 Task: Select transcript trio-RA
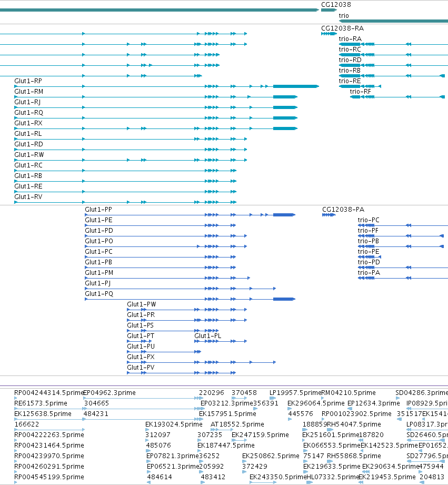coord(350,38)
